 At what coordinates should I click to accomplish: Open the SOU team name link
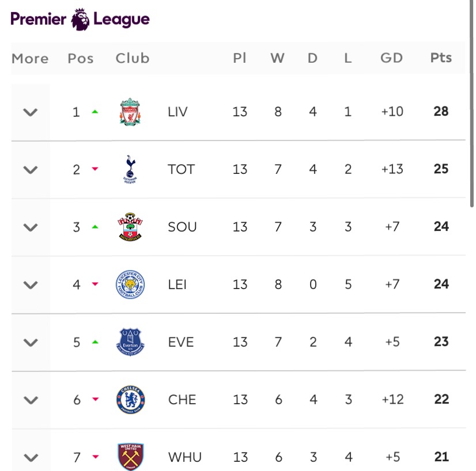click(183, 227)
